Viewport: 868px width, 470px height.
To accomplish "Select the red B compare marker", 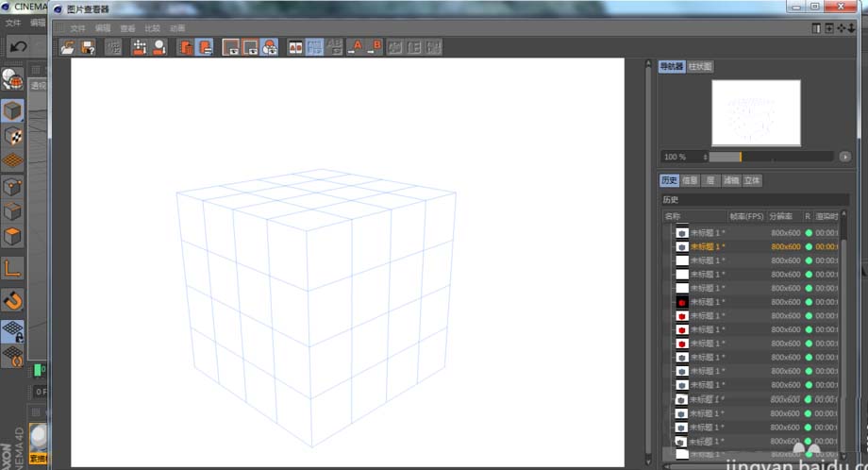I will click(376, 46).
